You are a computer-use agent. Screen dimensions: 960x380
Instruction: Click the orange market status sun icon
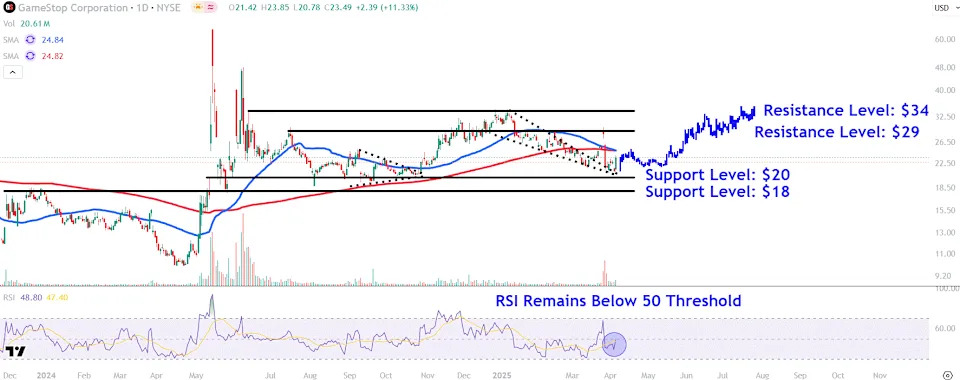point(199,8)
